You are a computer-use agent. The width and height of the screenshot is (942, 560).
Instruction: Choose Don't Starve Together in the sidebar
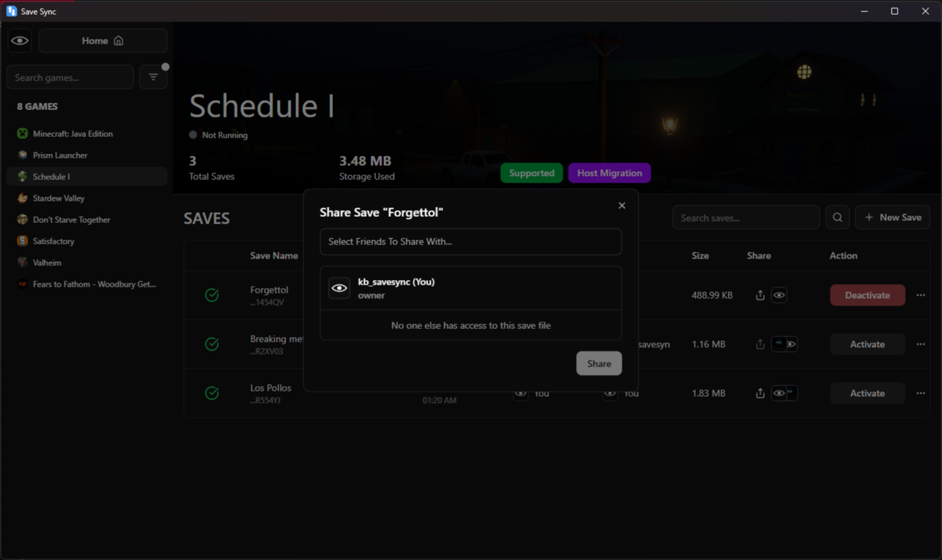click(x=87, y=220)
